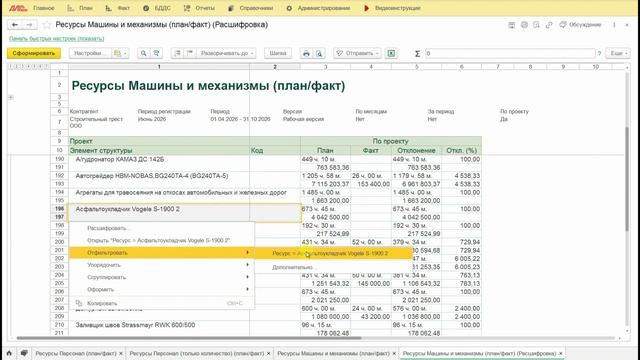
Task: Filter by Ресурс = Асфальтоукладчик Vogele S-1900 2
Action: (333, 253)
